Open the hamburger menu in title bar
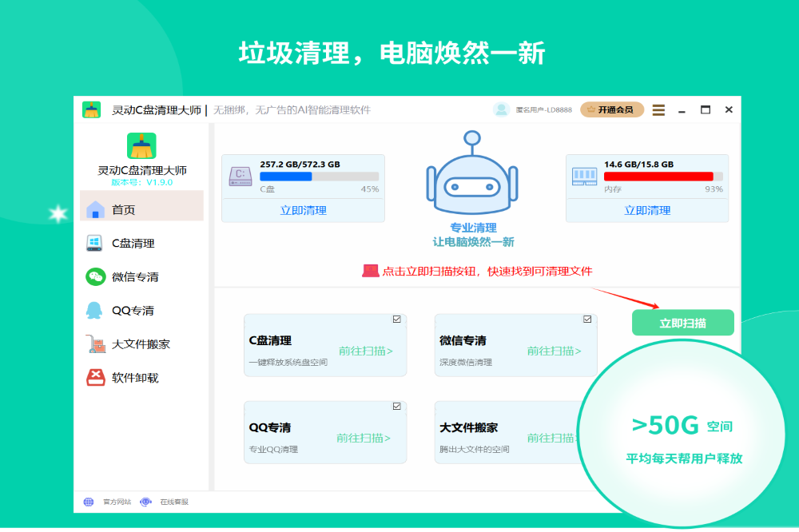This screenshot has height=532, width=799. click(x=658, y=110)
